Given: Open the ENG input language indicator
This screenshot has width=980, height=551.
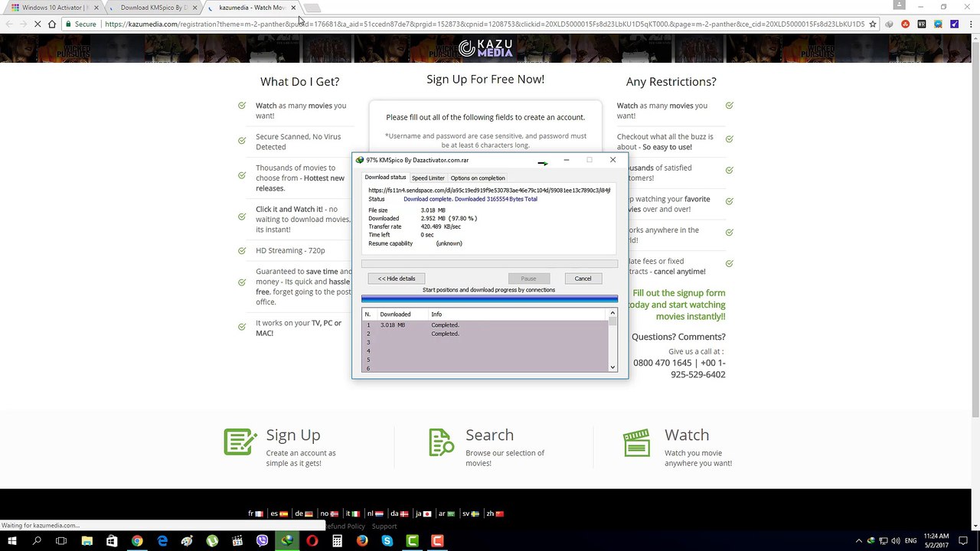Looking at the screenshot, I should click(911, 541).
